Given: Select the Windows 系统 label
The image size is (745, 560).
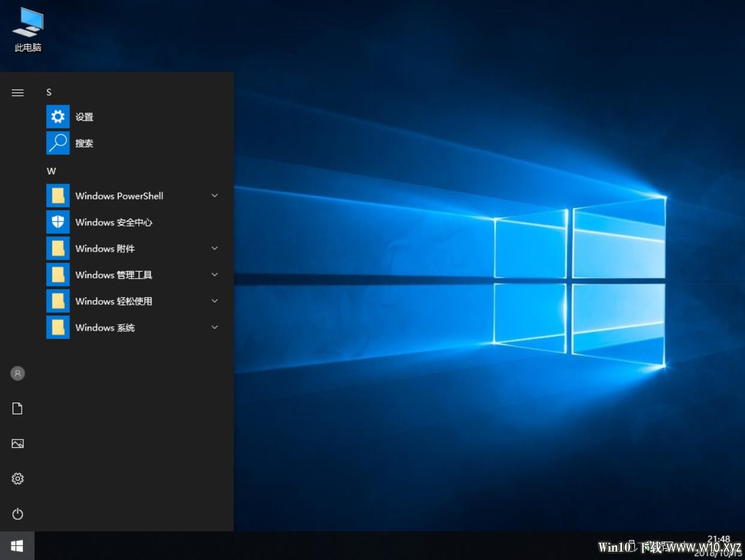Looking at the screenshot, I should (x=105, y=328).
